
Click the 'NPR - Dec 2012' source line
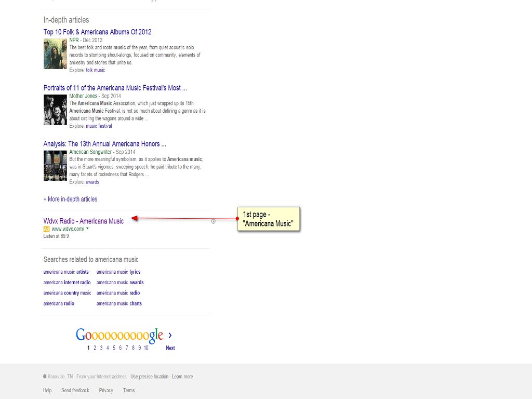(x=86, y=40)
